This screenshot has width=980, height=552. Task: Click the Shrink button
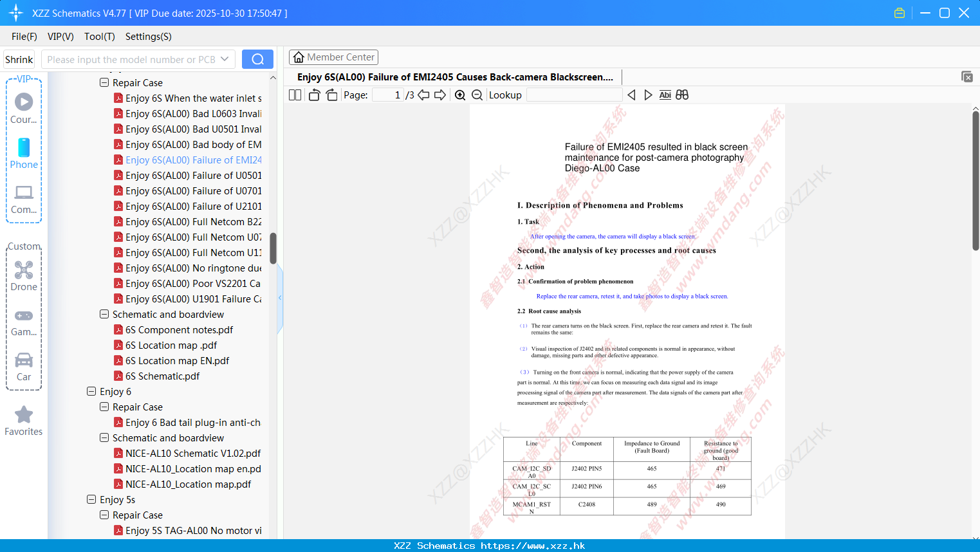point(19,59)
